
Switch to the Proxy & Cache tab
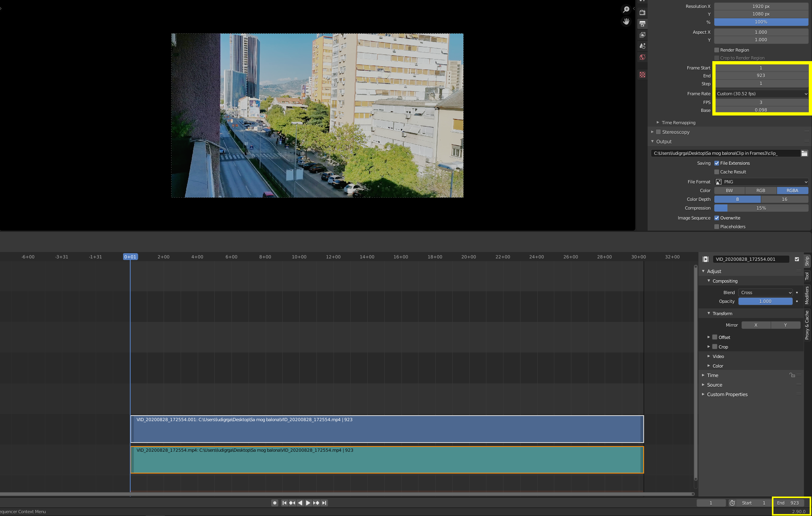pyautogui.click(x=807, y=325)
